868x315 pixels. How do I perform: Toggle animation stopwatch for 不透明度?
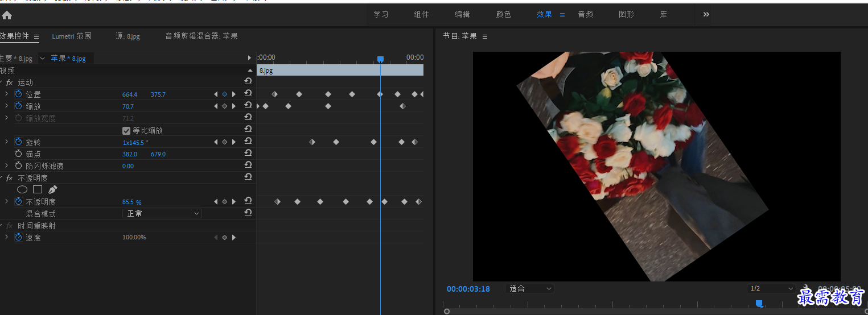coord(18,201)
